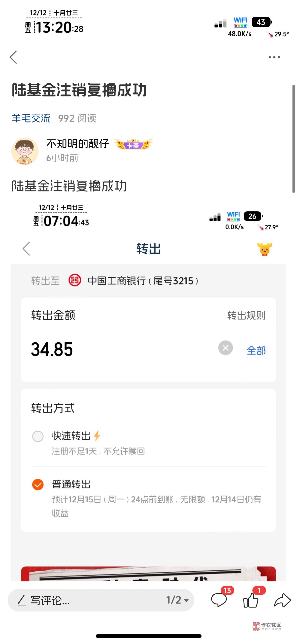Select the 快速转出 radio option
The height and width of the screenshot is (644, 297).
point(38,436)
